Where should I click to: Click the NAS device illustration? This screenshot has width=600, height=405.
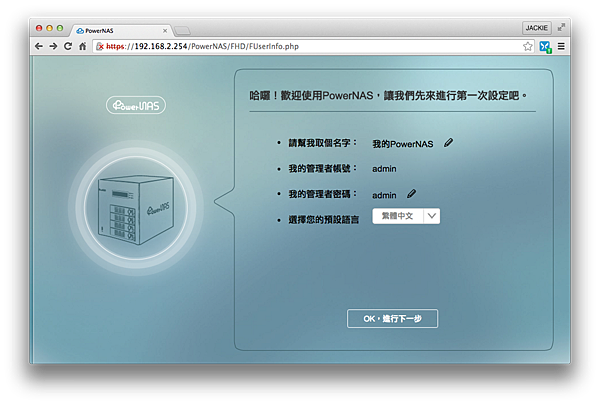click(135, 209)
